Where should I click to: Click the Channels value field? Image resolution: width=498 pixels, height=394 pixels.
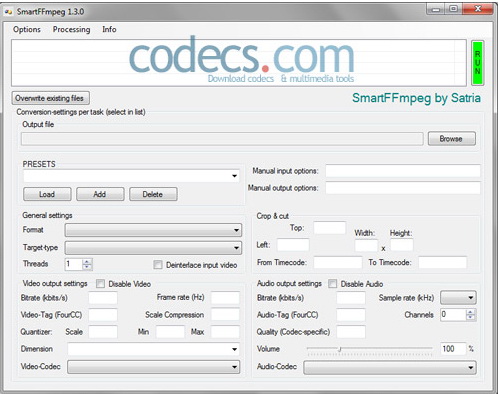(x=453, y=315)
